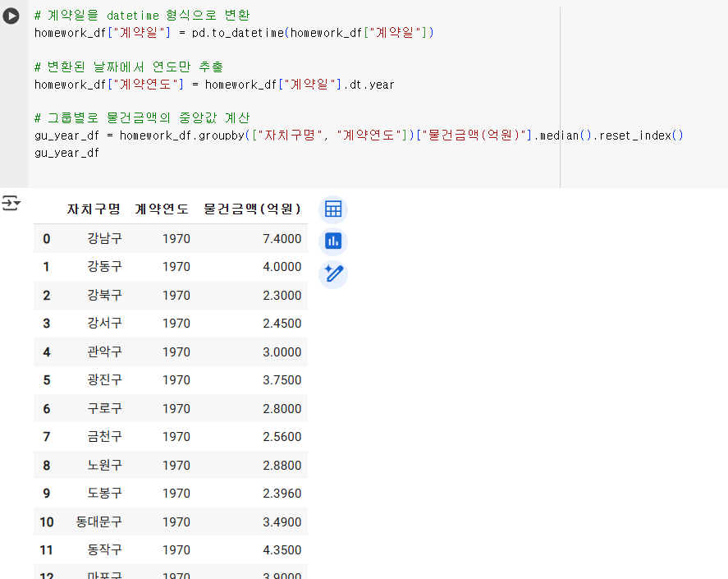Click the comment '# 변환된 날짜에서 연도만 추출'
The height and width of the screenshot is (579, 728).
129,67
